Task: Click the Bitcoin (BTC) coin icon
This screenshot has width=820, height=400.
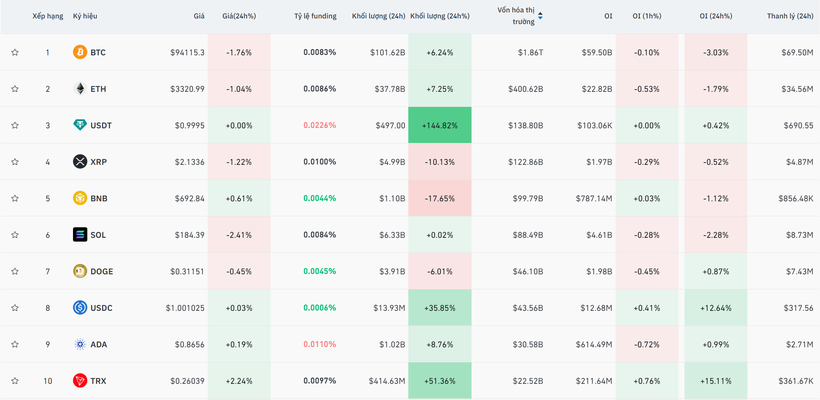Action: coord(80,52)
